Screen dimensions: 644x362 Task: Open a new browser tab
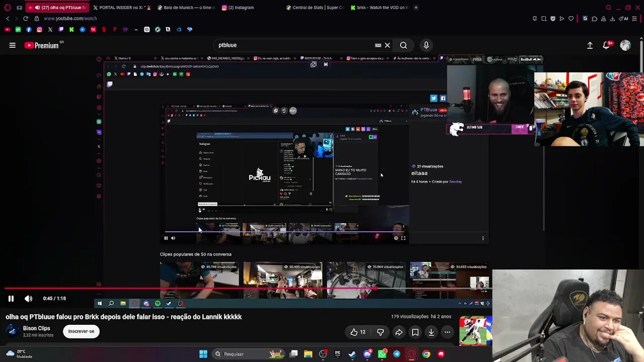(x=416, y=8)
